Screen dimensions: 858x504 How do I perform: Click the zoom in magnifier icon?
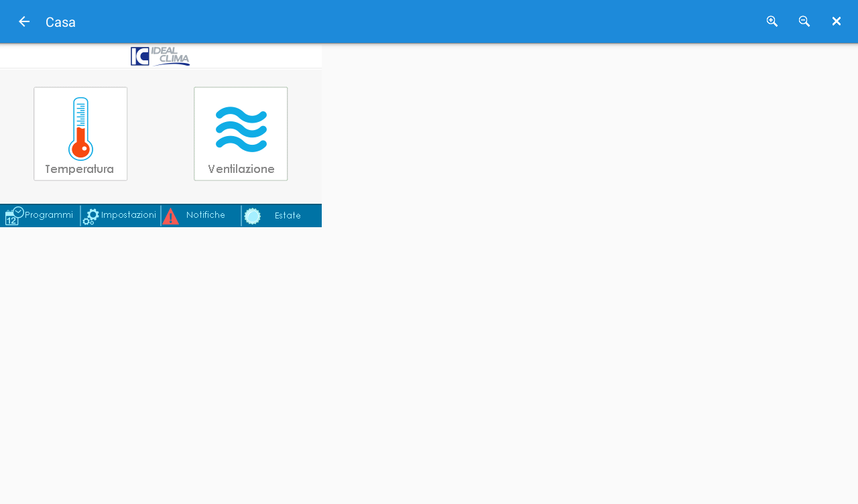click(772, 21)
